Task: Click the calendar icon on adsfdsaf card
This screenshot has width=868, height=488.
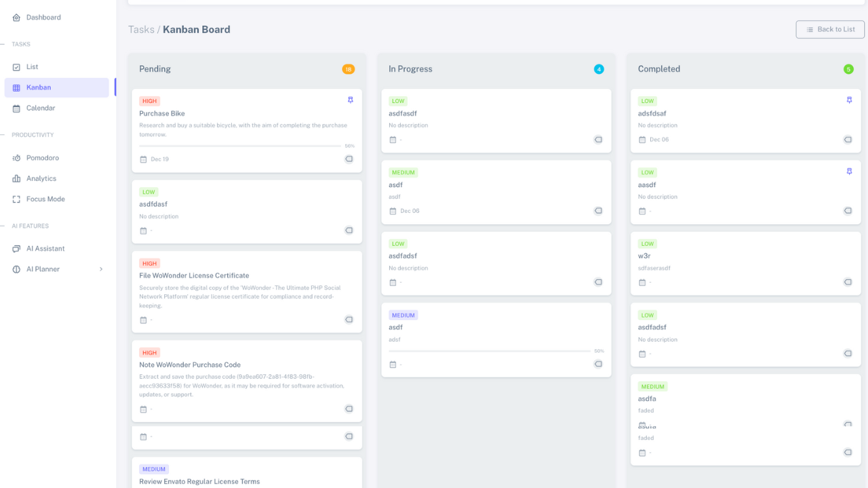Action: (642, 140)
